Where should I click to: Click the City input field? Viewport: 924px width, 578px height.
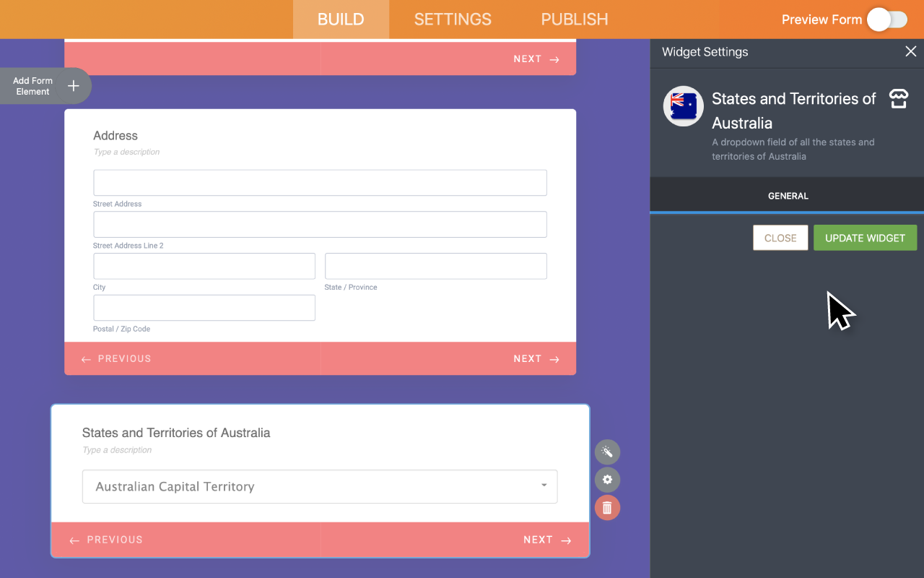204,266
